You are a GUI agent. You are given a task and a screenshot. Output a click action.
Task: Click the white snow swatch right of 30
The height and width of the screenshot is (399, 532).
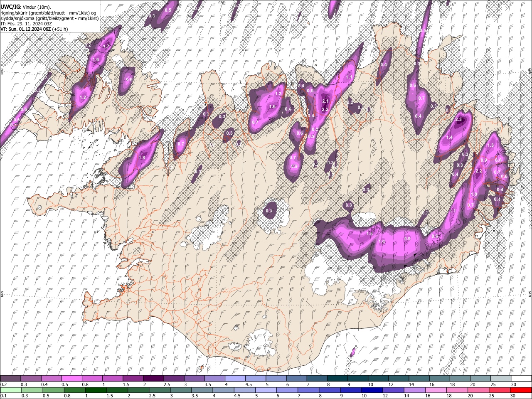521,379
